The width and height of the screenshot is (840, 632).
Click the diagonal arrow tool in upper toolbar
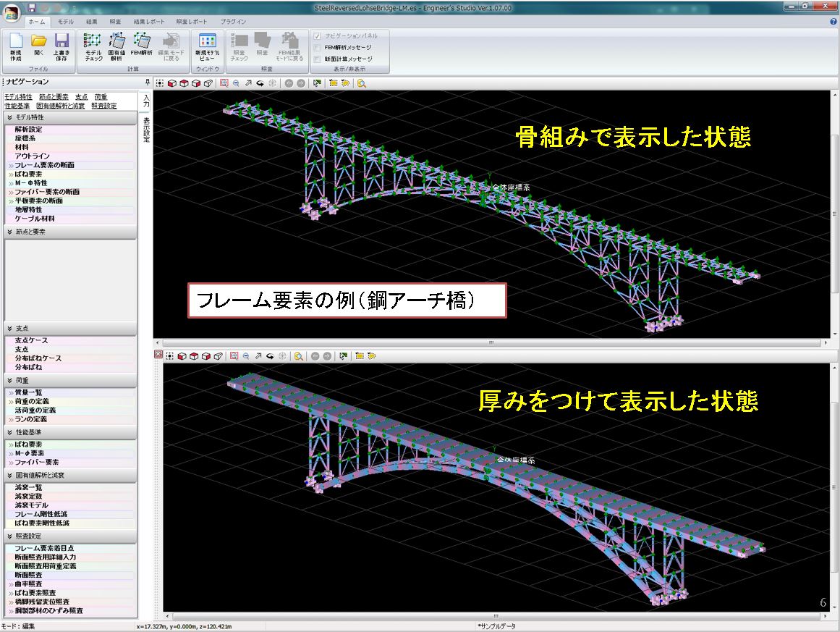click(249, 83)
